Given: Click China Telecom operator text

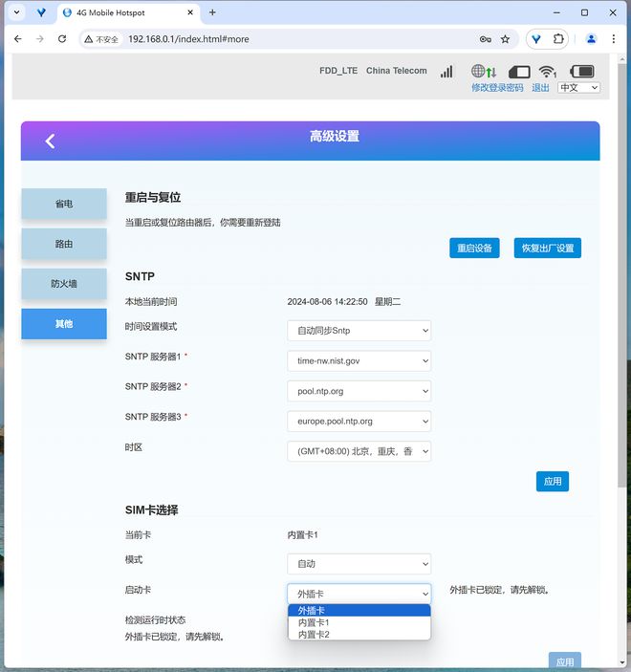Looking at the screenshot, I should [x=397, y=71].
